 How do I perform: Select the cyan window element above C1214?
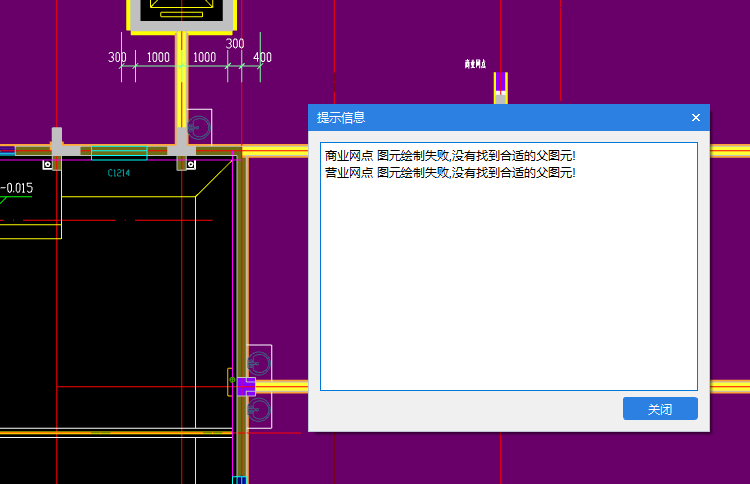pos(119,153)
